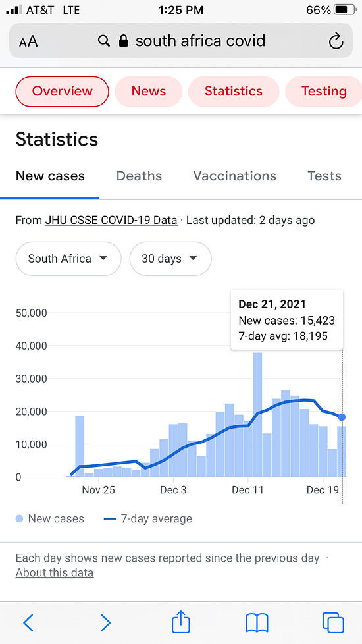Open the bookmarks book icon
Screen dimensions: 362x644
click(x=257, y=623)
